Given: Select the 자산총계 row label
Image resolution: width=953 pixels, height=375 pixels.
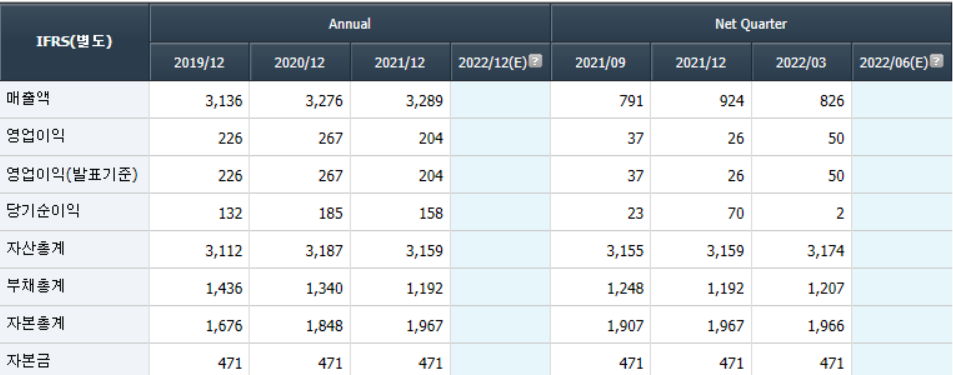Looking at the screenshot, I should pos(35,249).
